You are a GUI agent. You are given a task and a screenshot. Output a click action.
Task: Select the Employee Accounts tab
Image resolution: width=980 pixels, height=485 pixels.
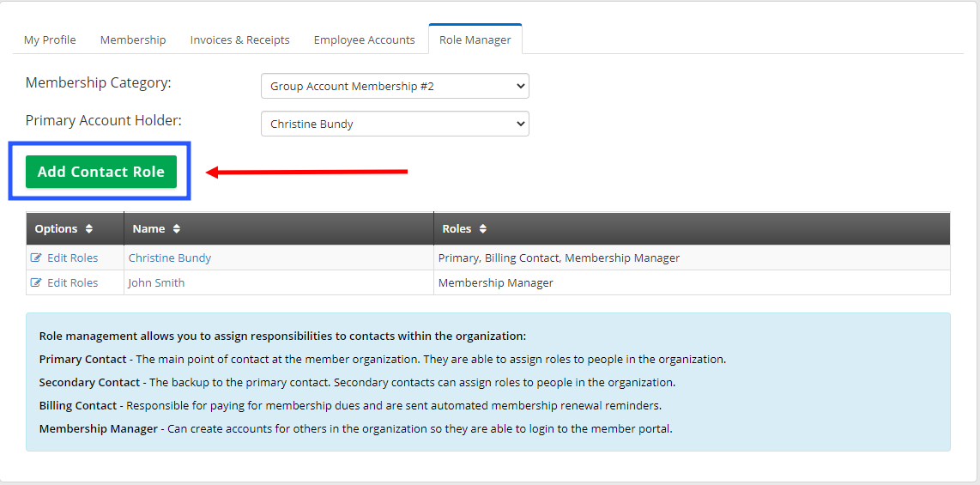click(x=365, y=39)
